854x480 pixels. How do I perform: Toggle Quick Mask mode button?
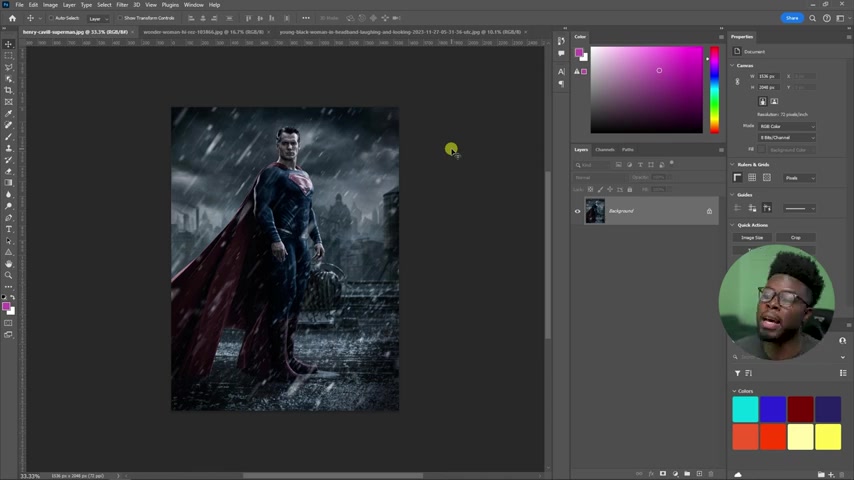tap(8, 323)
